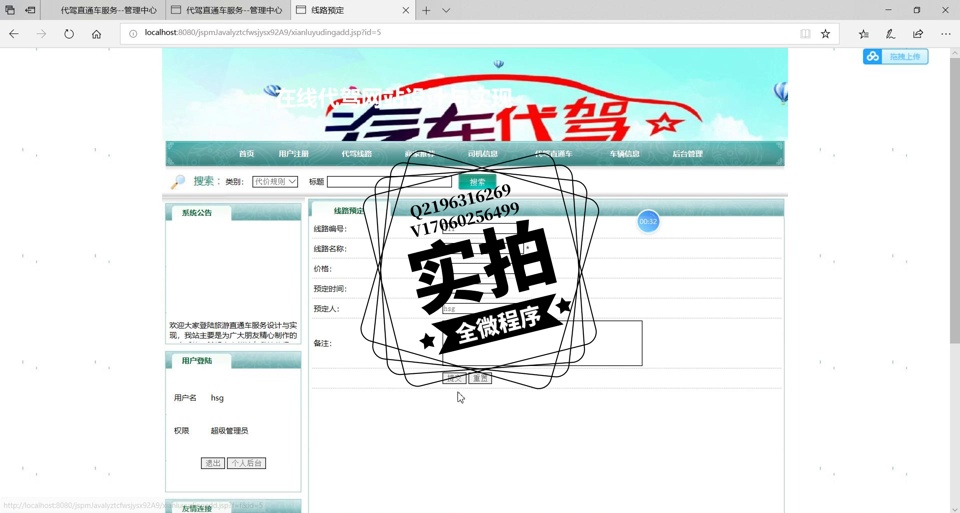Open the browser more options (…) menu

coord(945,33)
